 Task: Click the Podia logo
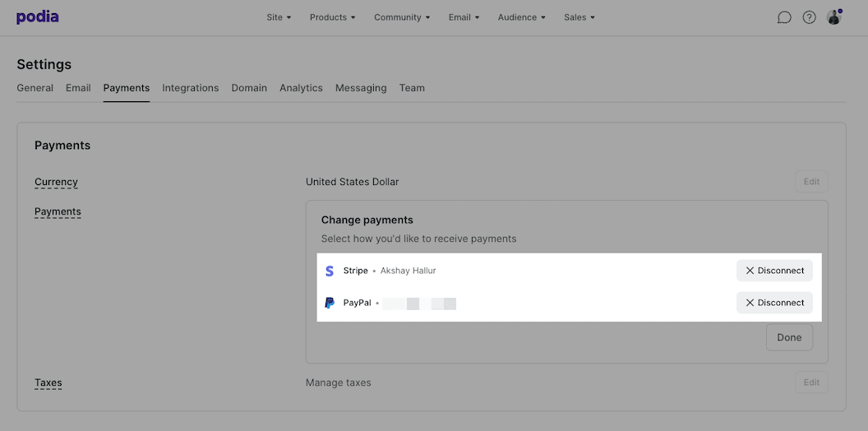click(38, 17)
